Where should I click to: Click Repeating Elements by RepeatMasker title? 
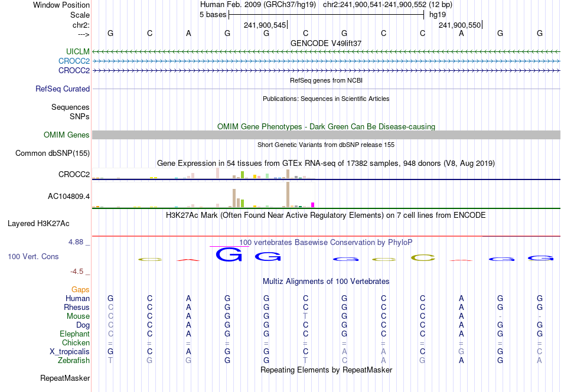(326, 370)
